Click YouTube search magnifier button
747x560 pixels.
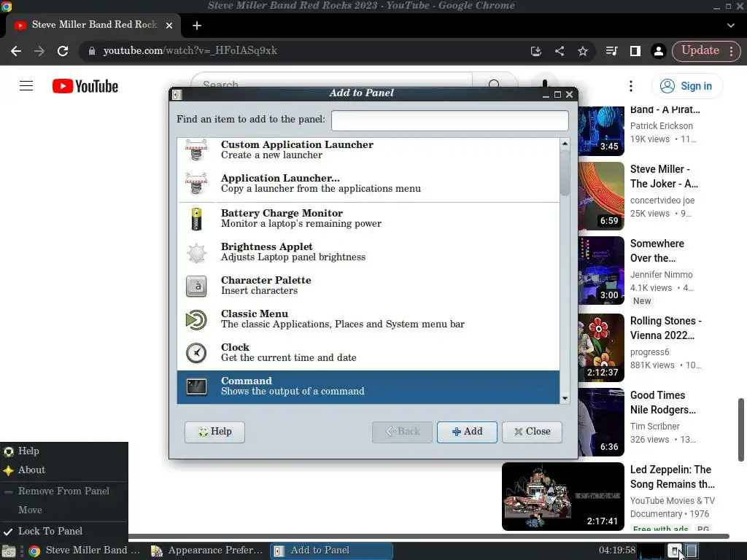click(x=494, y=85)
